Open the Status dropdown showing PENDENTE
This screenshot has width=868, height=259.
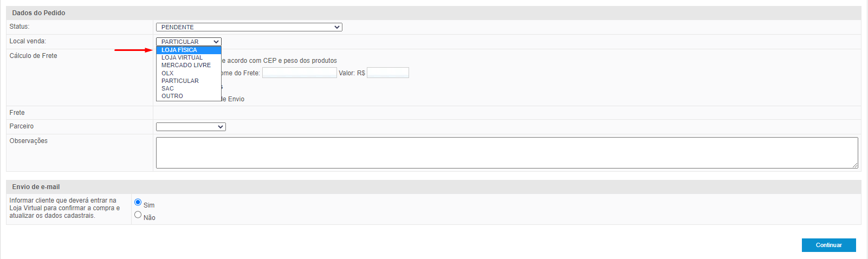pos(249,27)
